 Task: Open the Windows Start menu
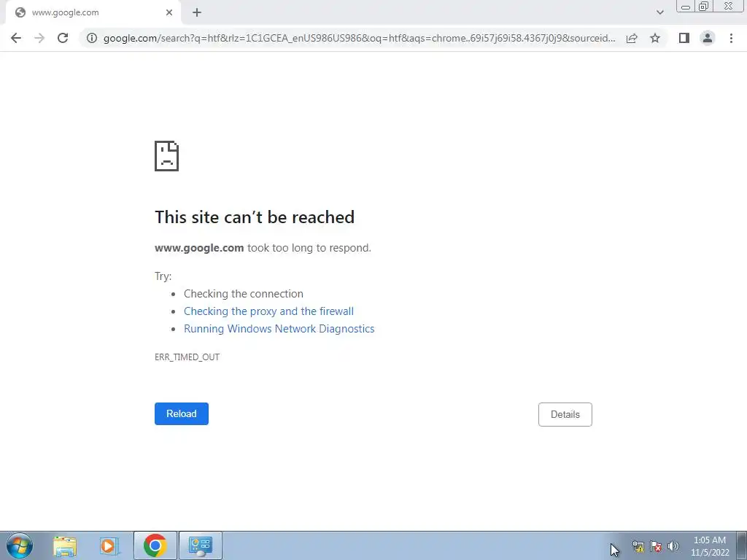pyautogui.click(x=20, y=545)
